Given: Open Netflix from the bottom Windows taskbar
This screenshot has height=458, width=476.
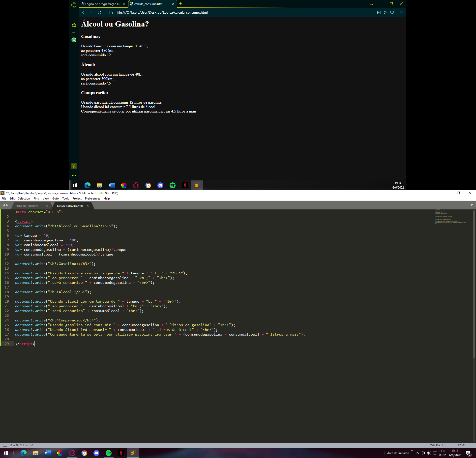Looking at the screenshot, I should pyautogui.click(x=121, y=453).
